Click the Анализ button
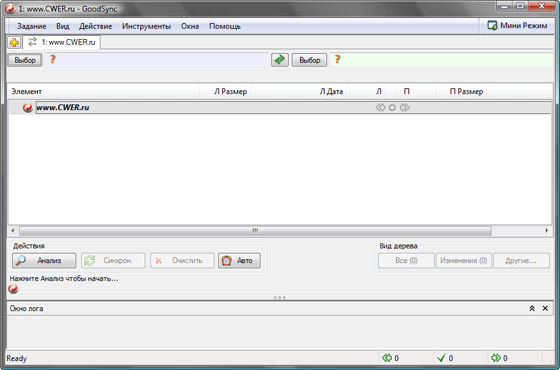 pyautogui.click(x=44, y=260)
